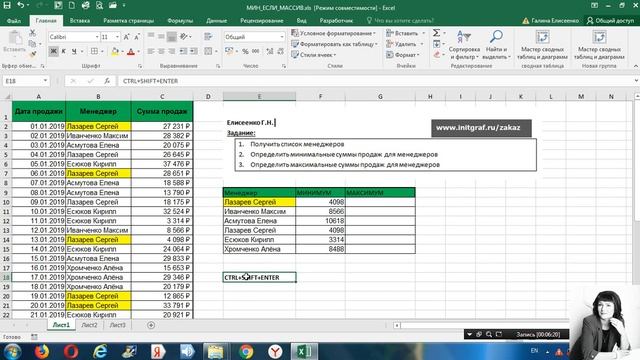640x360 pixels.
Task: Click the Галина Елисеенко account name
Action: [555, 20]
